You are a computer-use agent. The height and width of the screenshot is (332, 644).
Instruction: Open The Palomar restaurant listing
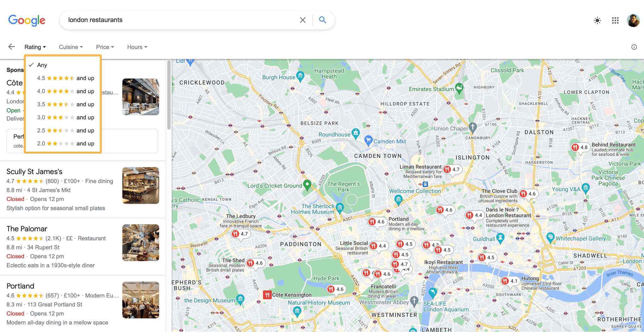(x=27, y=229)
